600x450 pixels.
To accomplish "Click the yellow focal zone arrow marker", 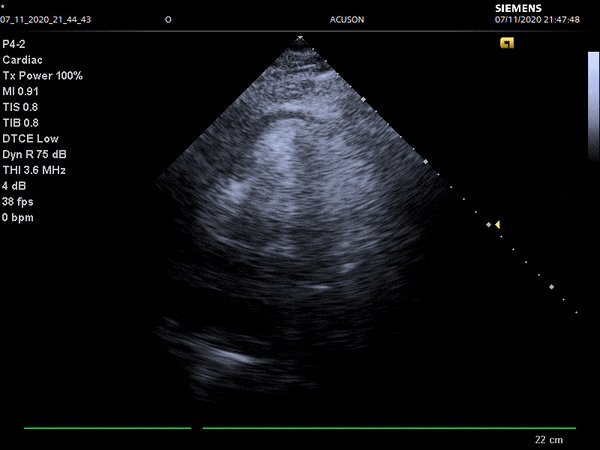I will 497,225.
